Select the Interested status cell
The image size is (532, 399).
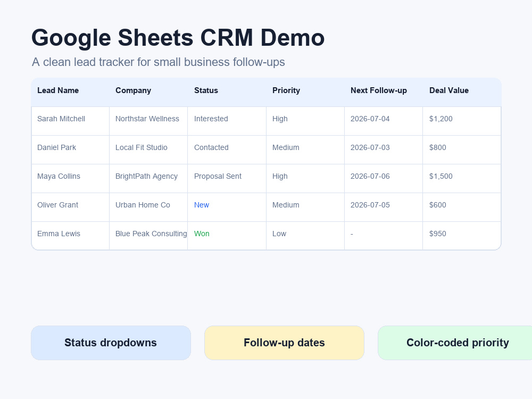[x=227, y=121]
